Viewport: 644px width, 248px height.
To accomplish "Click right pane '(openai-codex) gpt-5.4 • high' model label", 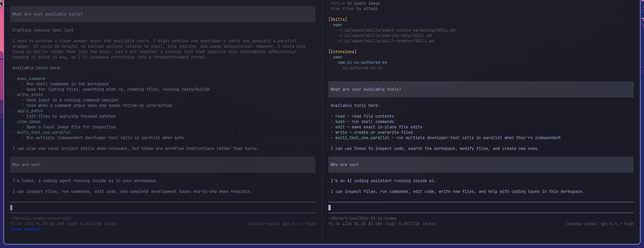I will tap(599, 224).
